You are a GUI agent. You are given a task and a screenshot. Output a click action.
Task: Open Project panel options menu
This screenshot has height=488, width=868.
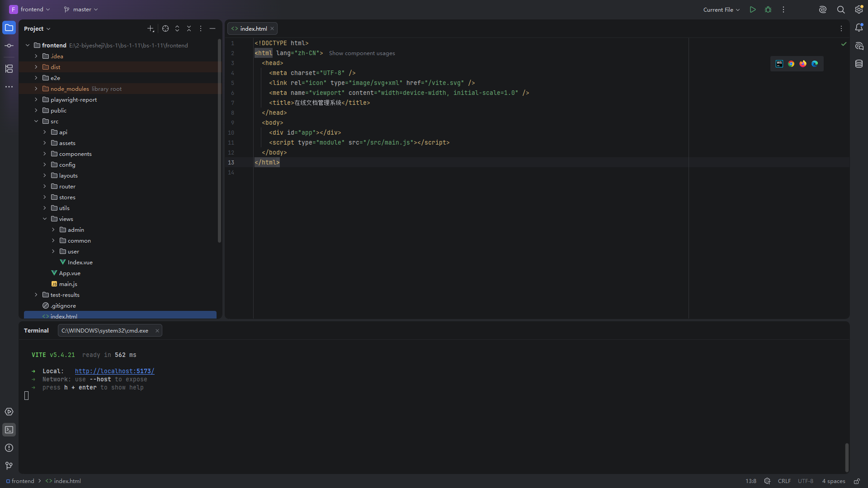201,28
